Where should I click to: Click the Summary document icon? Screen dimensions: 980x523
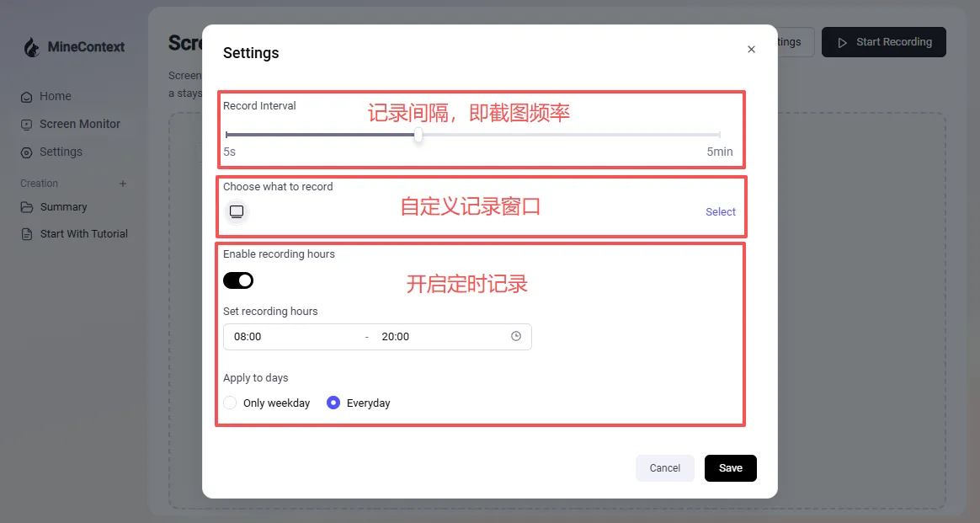27,206
